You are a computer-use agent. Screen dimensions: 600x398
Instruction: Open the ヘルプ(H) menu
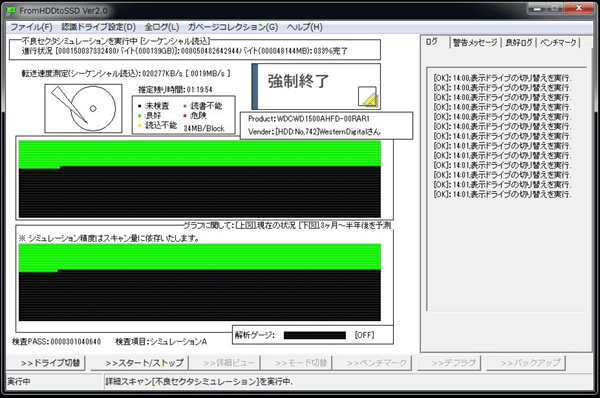click(305, 27)
